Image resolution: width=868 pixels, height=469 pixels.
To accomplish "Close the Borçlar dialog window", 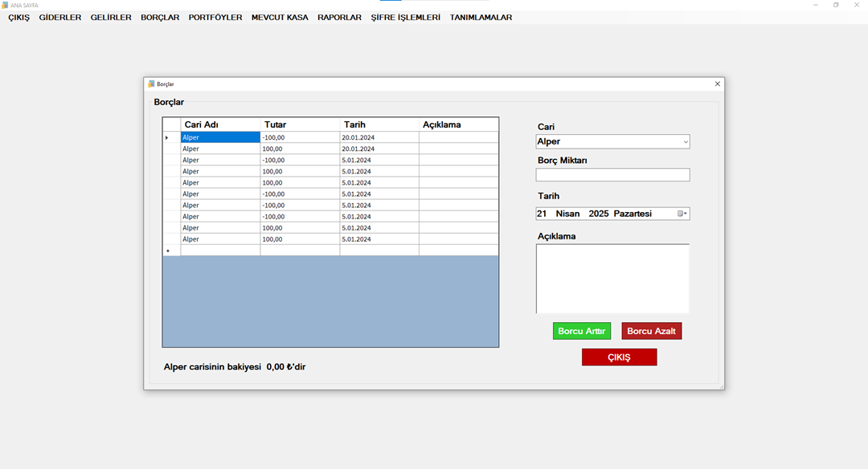I will (x=718, y=84).
